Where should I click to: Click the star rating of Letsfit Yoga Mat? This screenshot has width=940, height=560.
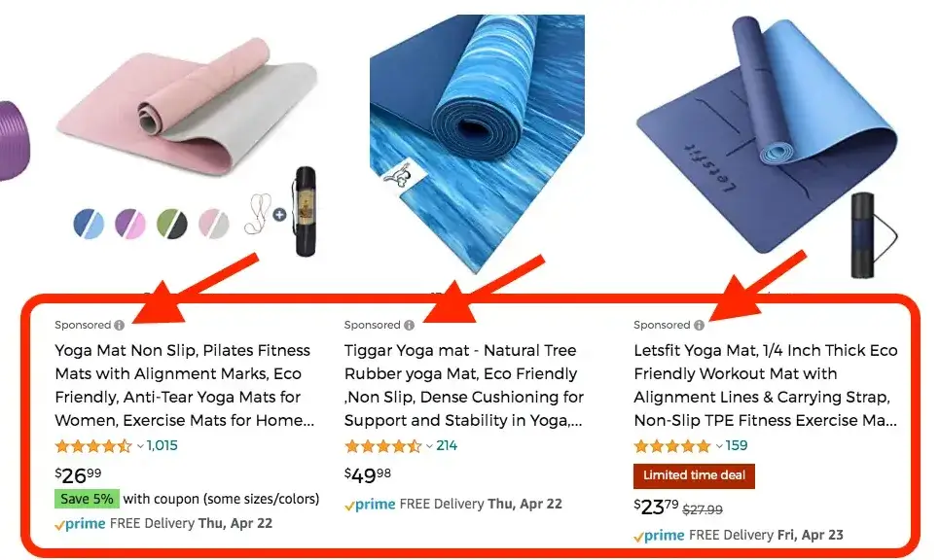[672, 446]
